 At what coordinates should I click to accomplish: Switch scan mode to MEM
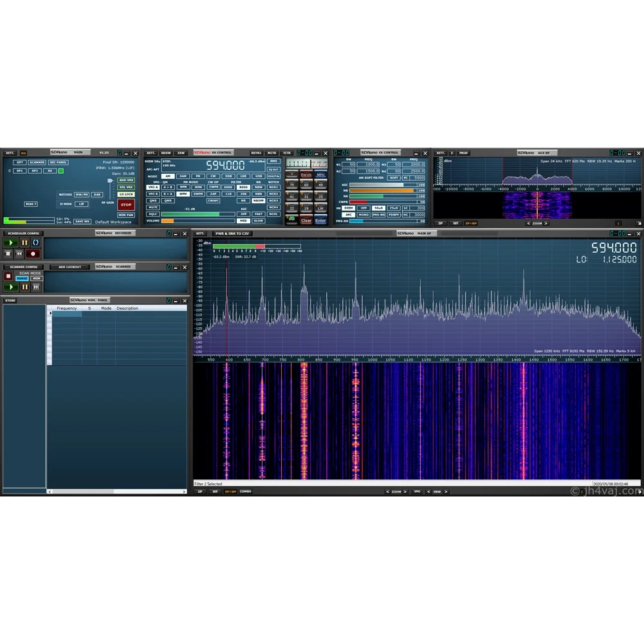[x=37, y=279]
